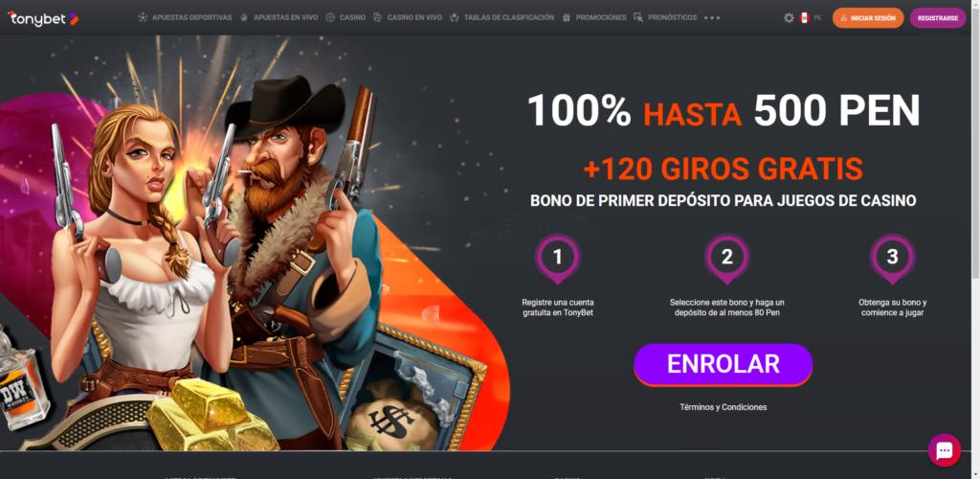The height and width of the screenshot is (479, 980).
Task: Click the Iniciar Sesión button
Action: 867,18
